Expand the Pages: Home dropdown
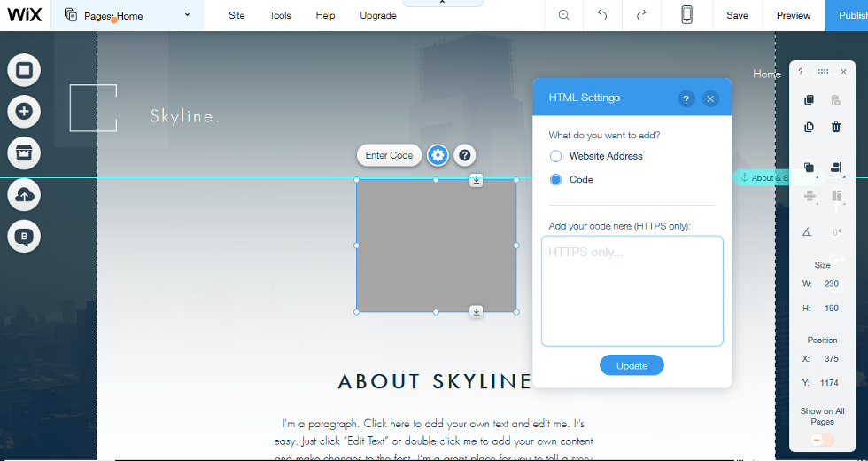Image resolution: width=868 pixels, height=461 pixels. click(128, 15)
